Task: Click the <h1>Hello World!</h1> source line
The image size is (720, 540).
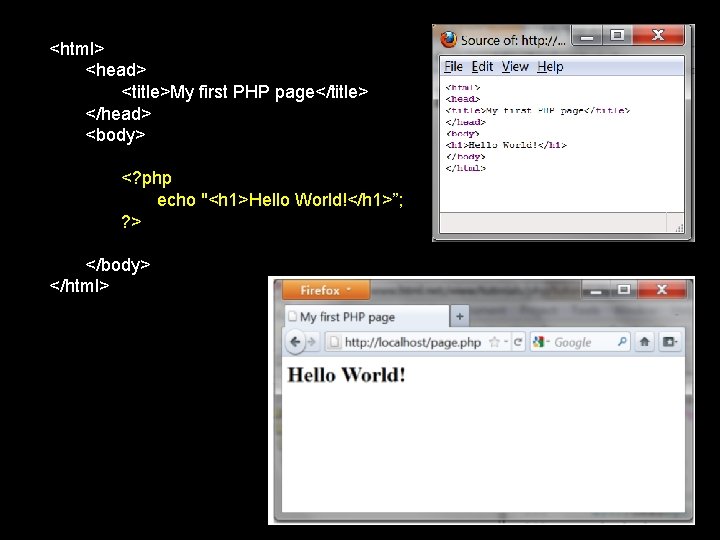Action: point(506,145)
